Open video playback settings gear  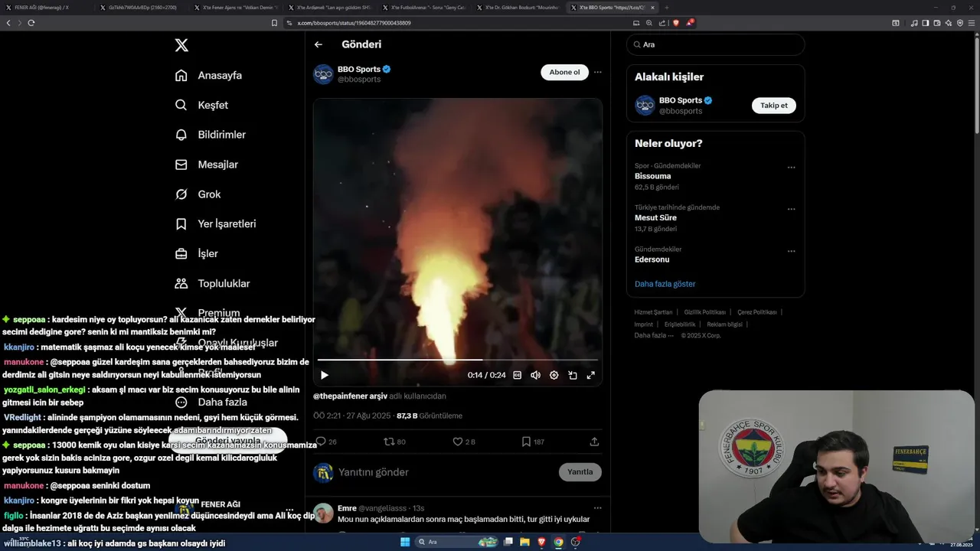coord(554,375)
